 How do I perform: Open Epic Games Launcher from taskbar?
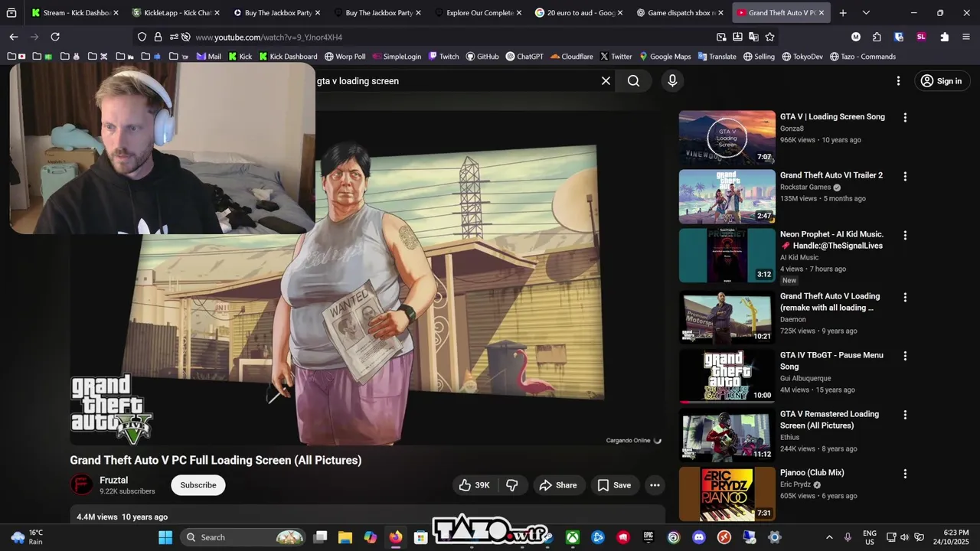648,537
